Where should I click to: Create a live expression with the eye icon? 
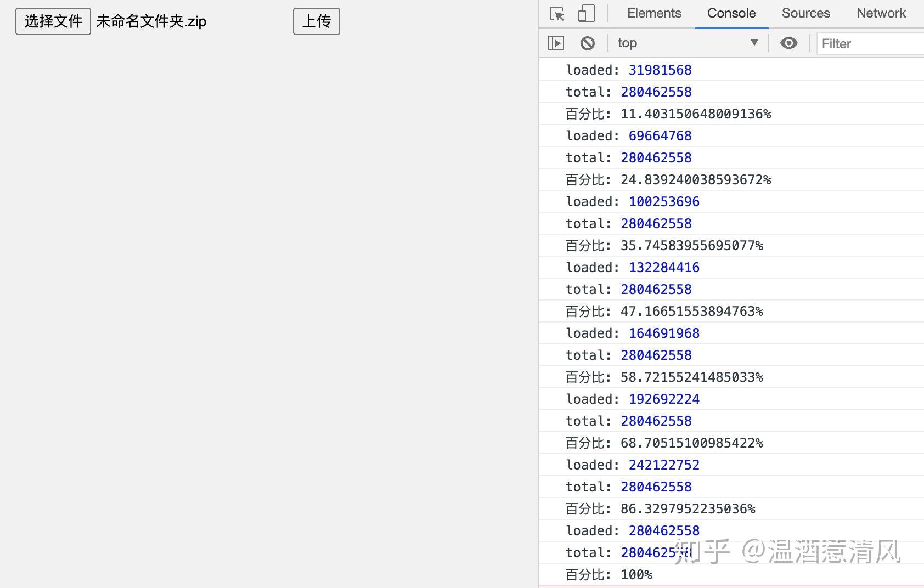pos(788,43)
